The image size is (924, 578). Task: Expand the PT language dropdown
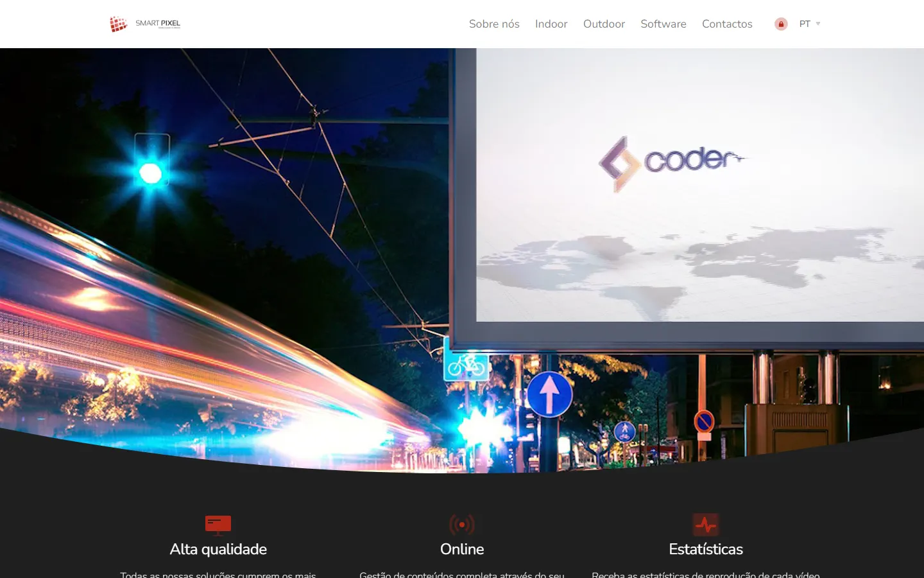click(x=810, y=24)
